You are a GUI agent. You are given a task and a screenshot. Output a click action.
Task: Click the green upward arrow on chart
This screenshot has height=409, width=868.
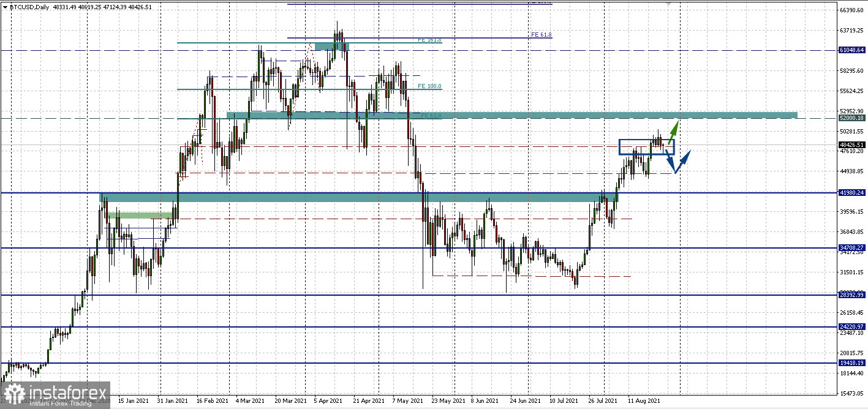point(673,130)
